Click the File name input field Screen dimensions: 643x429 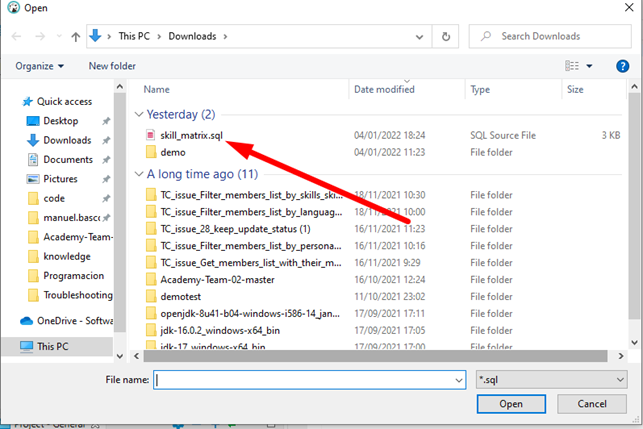tap(310, 380)
